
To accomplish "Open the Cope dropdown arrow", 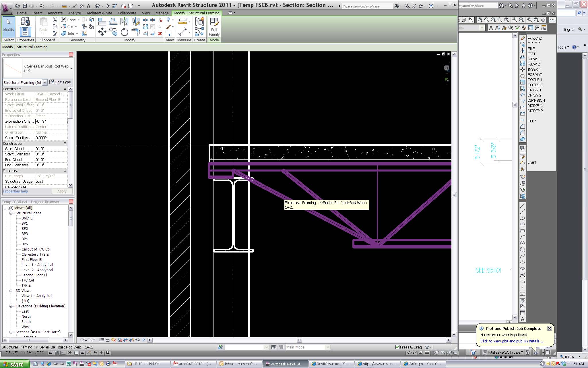I will pyautogui.click(x=79, y=20).
